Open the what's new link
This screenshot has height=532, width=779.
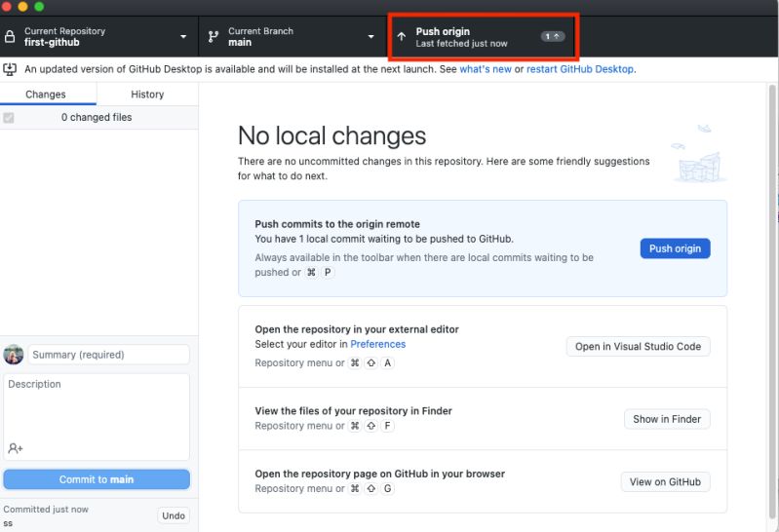[486, 69]
